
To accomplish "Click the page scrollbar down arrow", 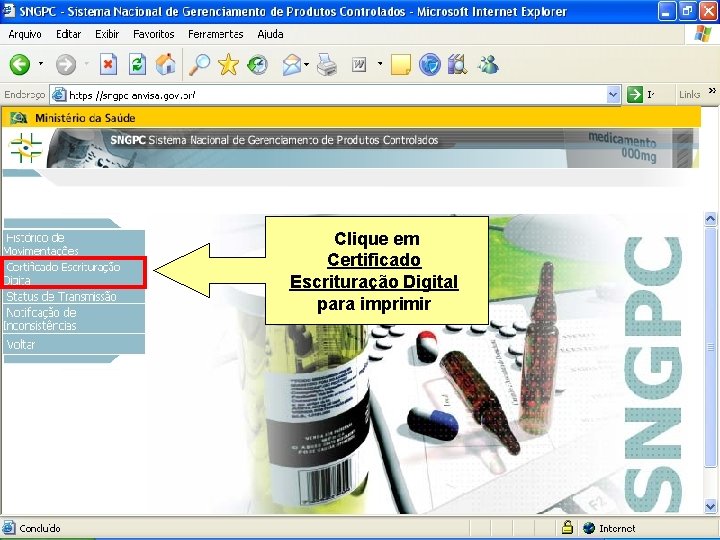I will tap(711, 506).
